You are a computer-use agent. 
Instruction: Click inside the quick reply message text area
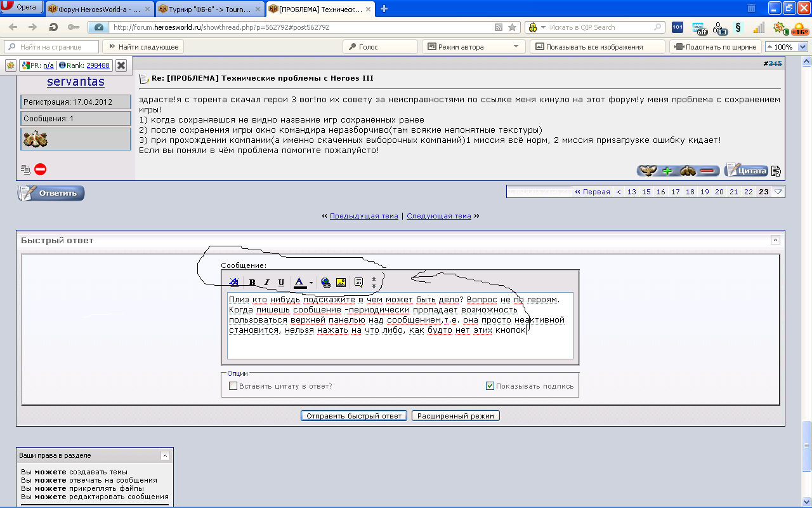click(x=400, y=326)
